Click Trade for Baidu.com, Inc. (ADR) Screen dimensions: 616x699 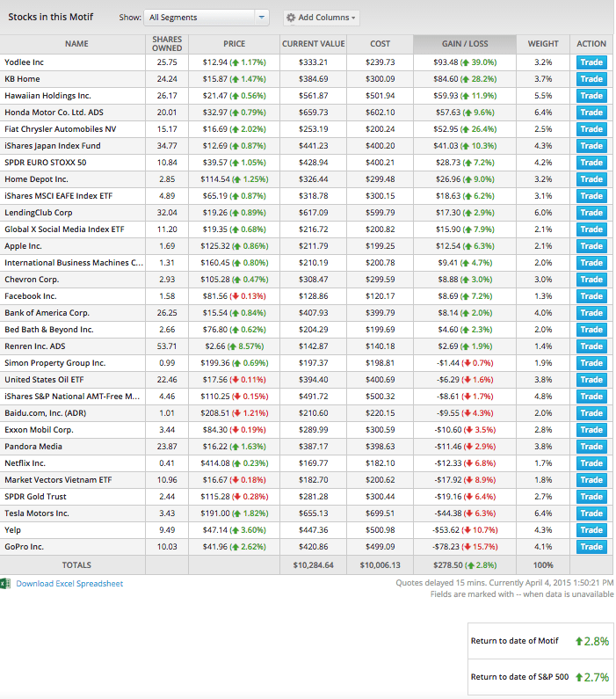(x=591, y=413)
